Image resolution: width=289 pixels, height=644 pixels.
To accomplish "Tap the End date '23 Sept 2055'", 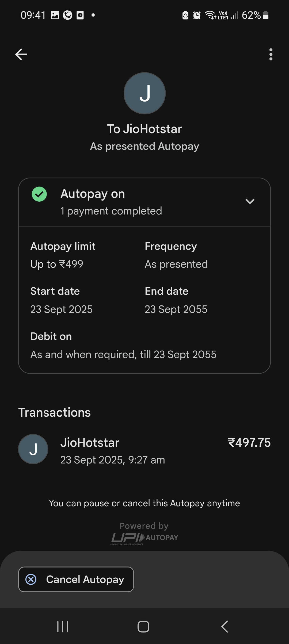I will 176,309.
